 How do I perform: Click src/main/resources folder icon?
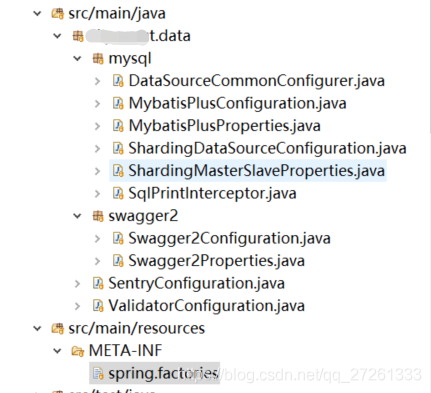click(x=58, y=329)
